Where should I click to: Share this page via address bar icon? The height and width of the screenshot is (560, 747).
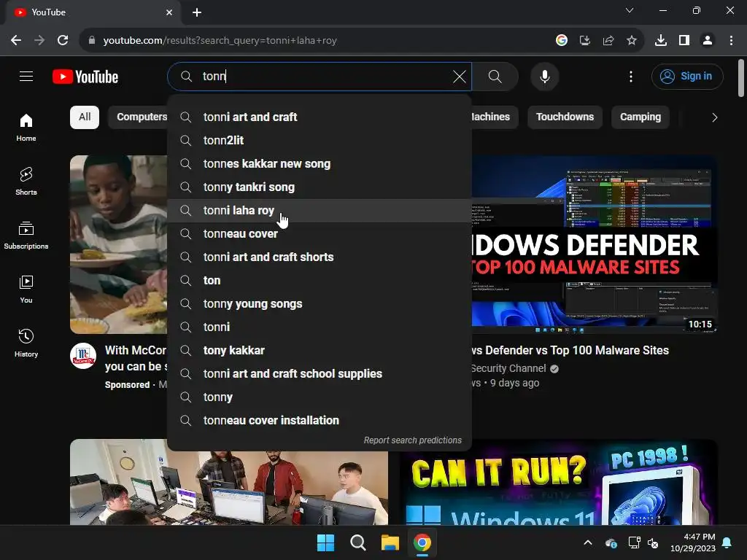[608, 41]
